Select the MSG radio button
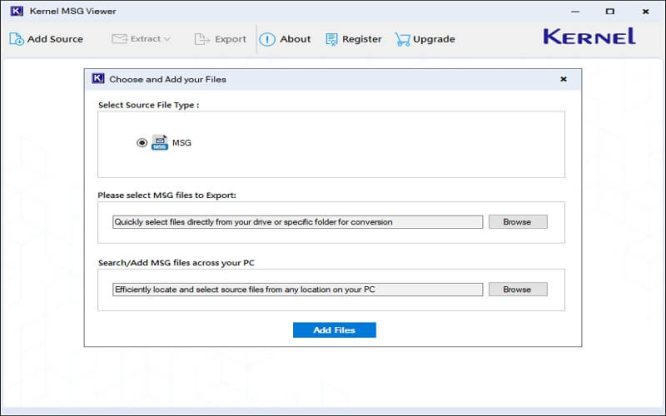The height and width of the screenshot is (416, 666). click(x=142, y=143)
